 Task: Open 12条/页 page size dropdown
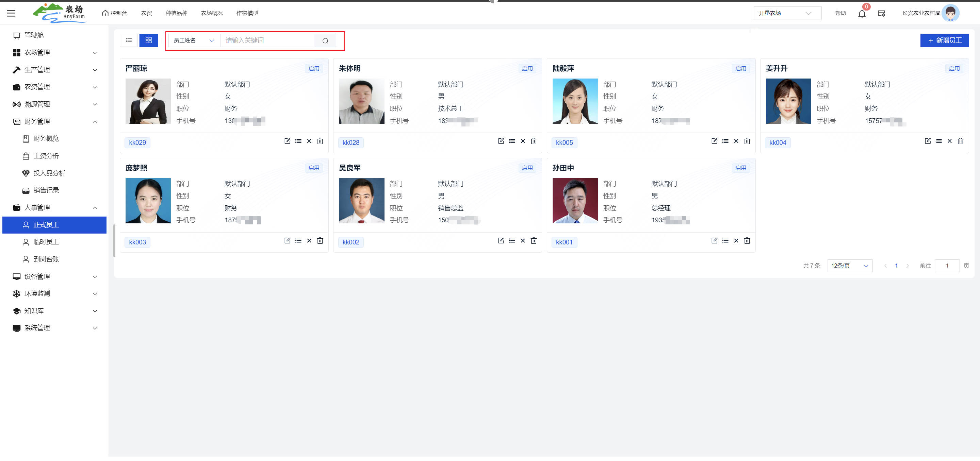coord(850,266)
